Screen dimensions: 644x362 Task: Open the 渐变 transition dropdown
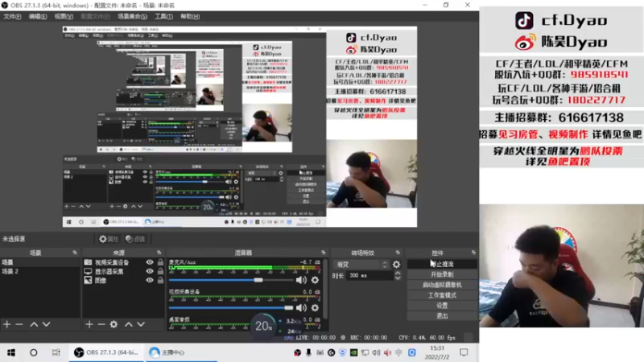coord(361,265)
